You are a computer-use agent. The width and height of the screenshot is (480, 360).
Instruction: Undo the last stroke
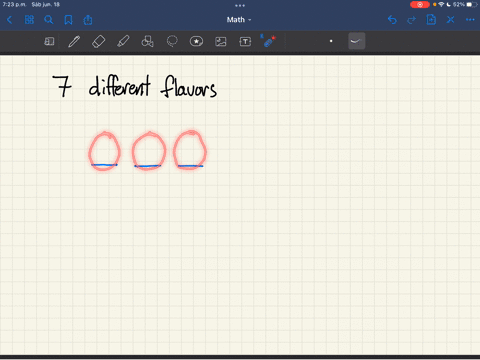392,20
